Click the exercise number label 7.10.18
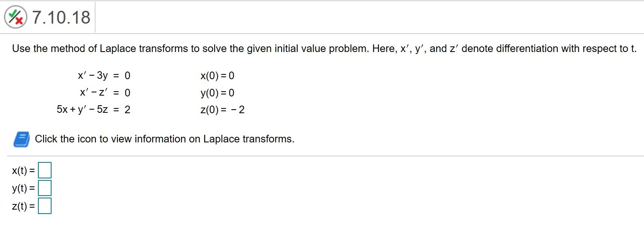Screen dimensions: 644x240 point(60,17)
